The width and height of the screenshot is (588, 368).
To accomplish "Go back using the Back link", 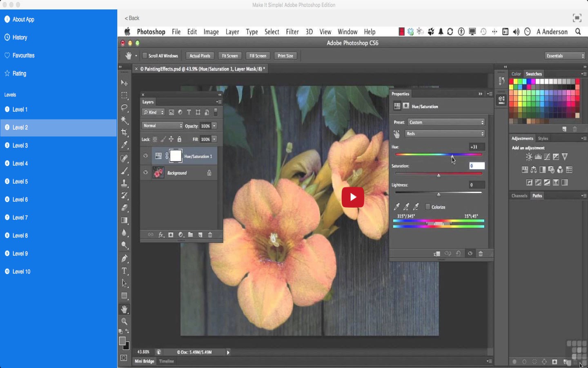I will coord(132,18).
